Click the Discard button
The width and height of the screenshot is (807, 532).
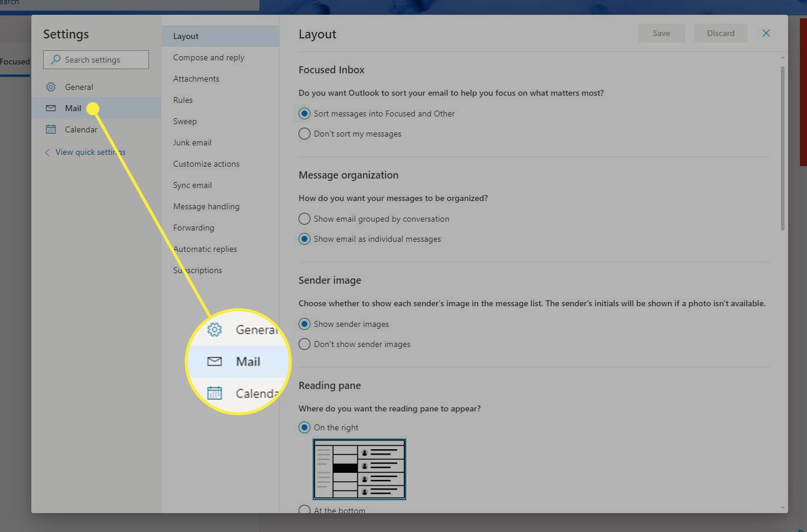(x=721, y=33)
